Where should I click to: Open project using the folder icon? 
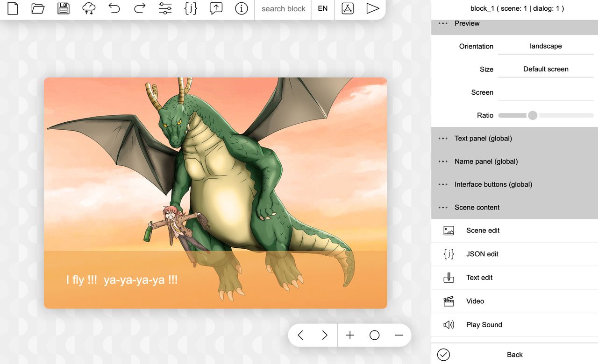coord(38,8)
